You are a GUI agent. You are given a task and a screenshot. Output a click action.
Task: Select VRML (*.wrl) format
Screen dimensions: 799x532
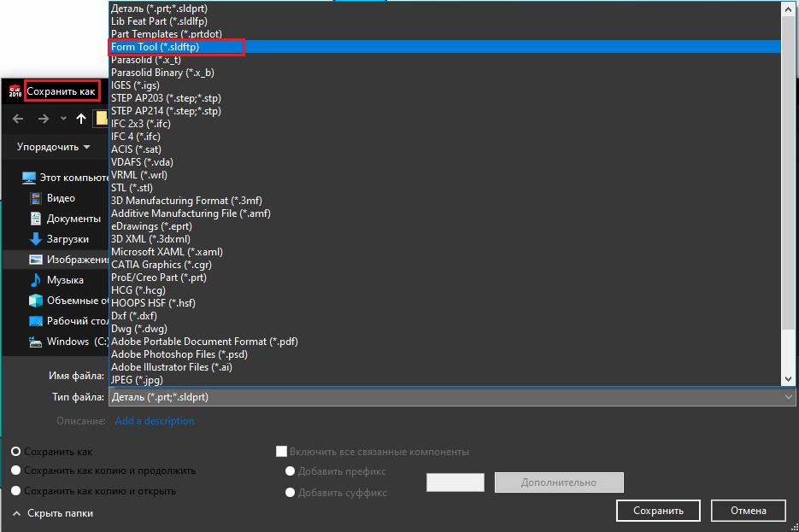point(445,174)
